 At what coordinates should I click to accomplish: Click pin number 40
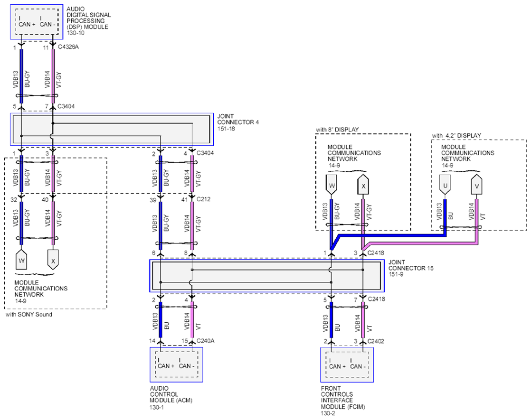45,200
